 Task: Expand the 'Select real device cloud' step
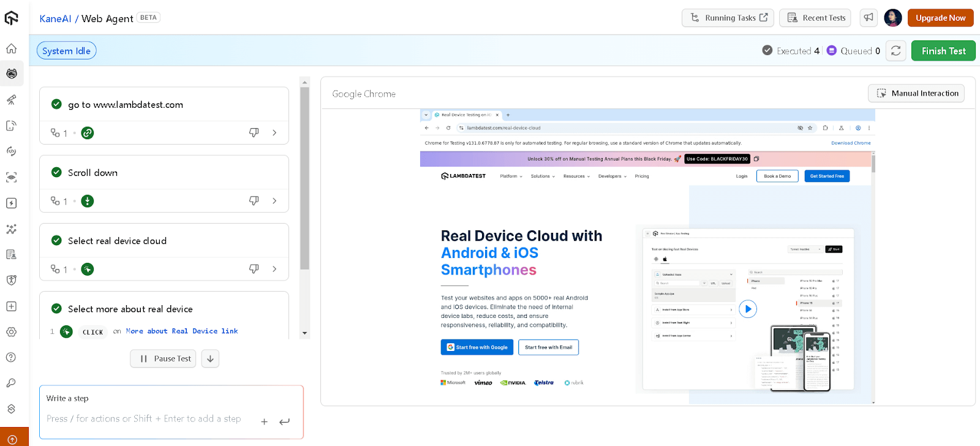[274, 269]
